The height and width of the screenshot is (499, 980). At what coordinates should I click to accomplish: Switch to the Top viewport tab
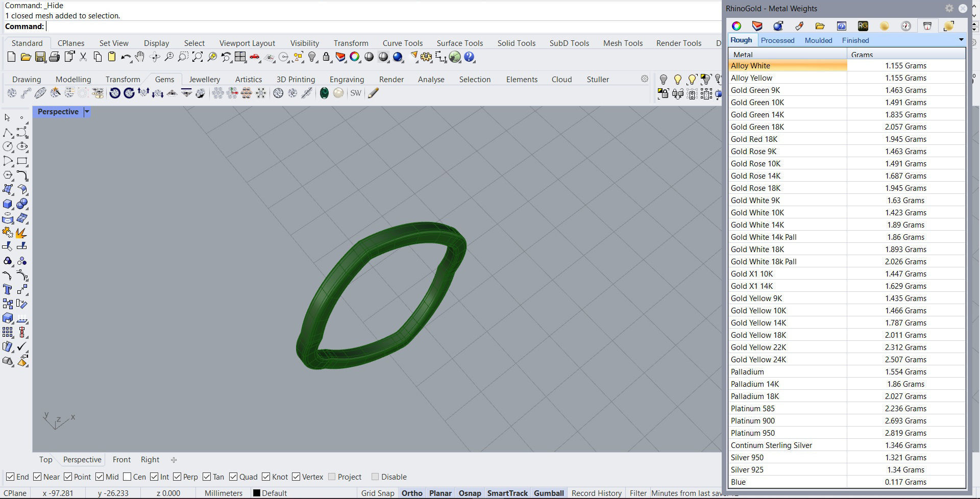pyautogui.click(x=45, y=459)
